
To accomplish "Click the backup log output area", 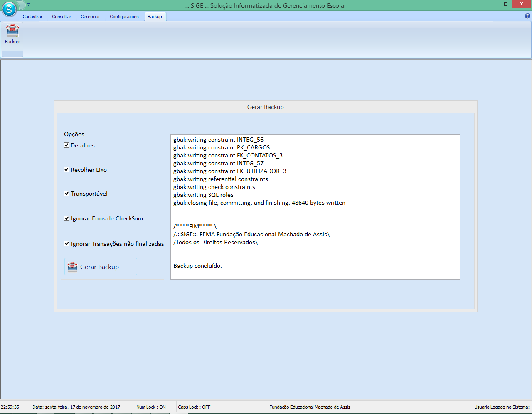I will pyautogui.click(x=315, y=206).
